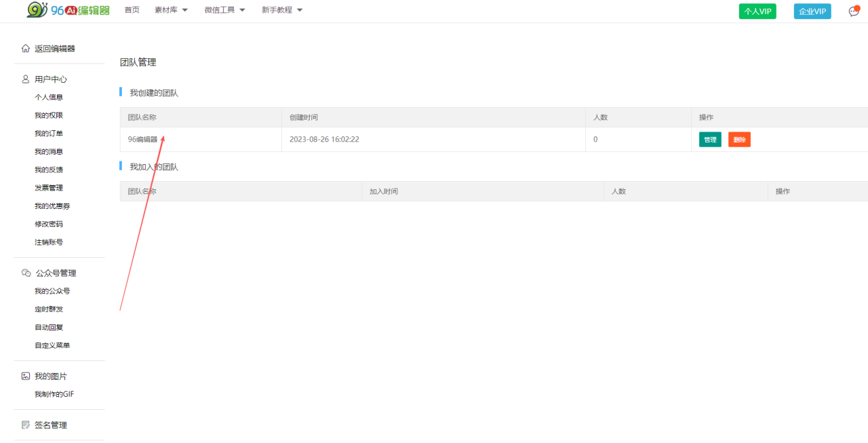Click the user icon beside 用户中心
The image size is (868, 443).
(26, 79)
